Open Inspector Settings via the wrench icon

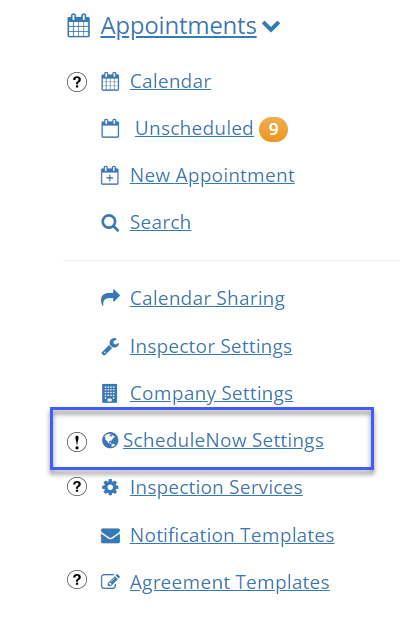coord(110,346)
